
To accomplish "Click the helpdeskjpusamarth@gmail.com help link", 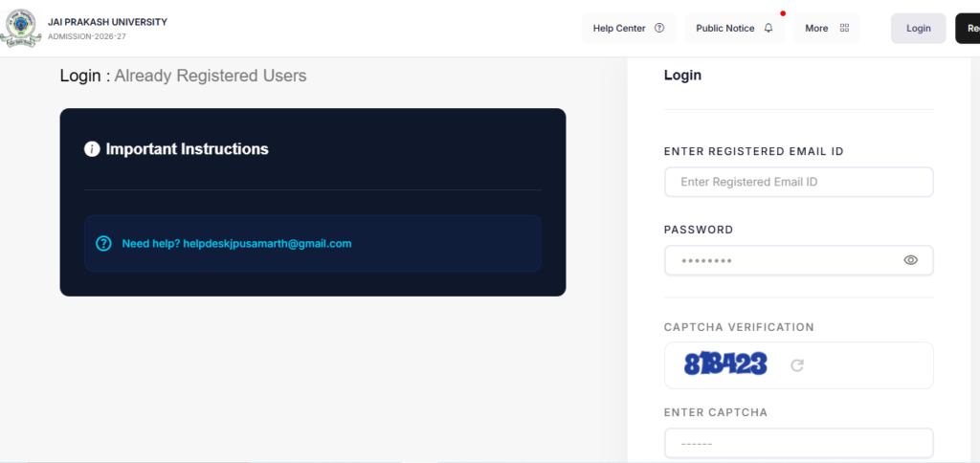I will (268, 244).
